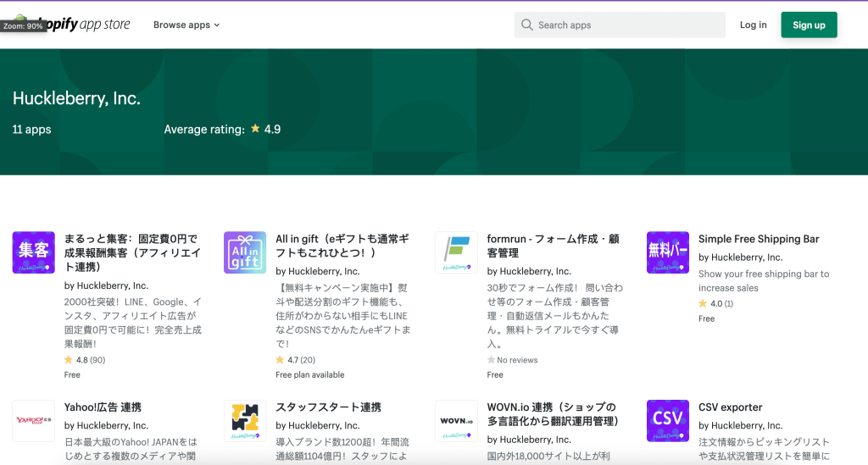Image resolution: width=868 pixels, height=465 pixels.
Task: Click into the Search apps field
Action: click(x=620, y=25)
